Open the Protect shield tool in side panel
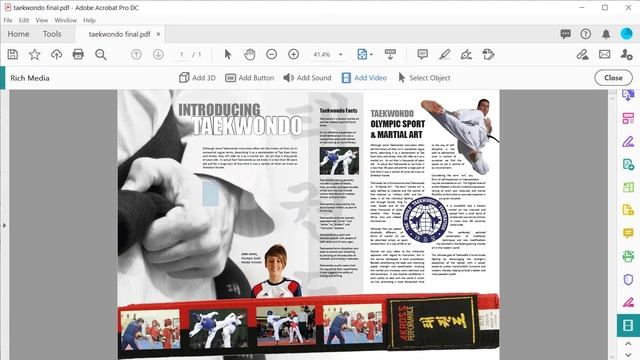The width and height of the screenshot is (640, 360). (628, 279)
